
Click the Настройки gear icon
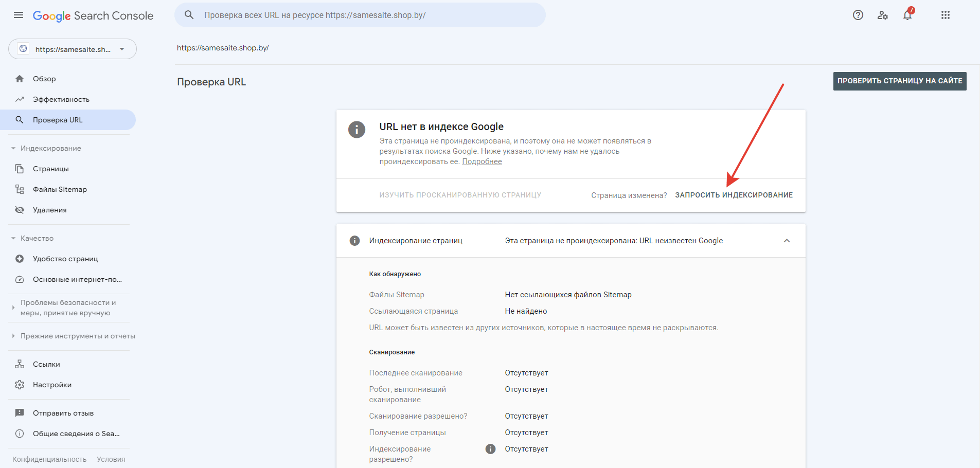(x=20, y=385)
